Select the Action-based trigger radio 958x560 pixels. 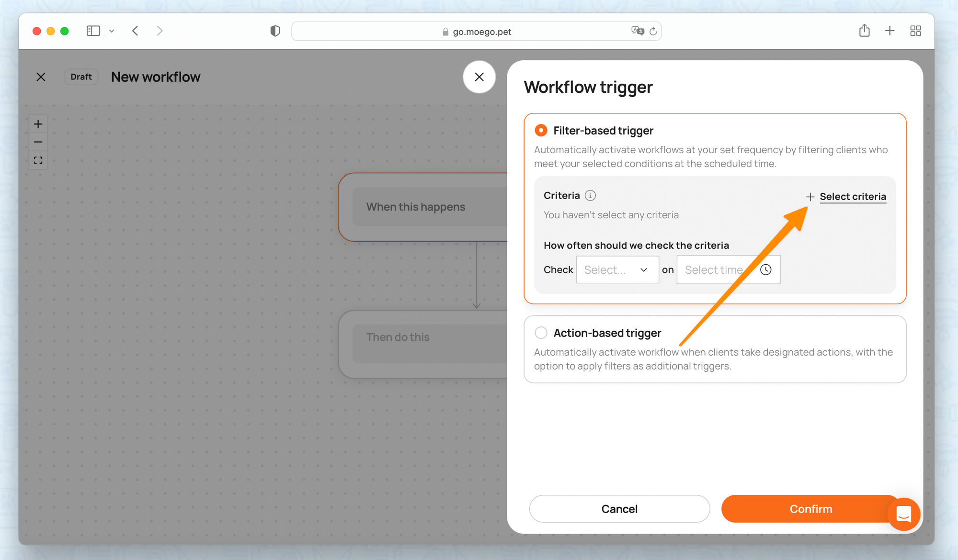[541, 333]
